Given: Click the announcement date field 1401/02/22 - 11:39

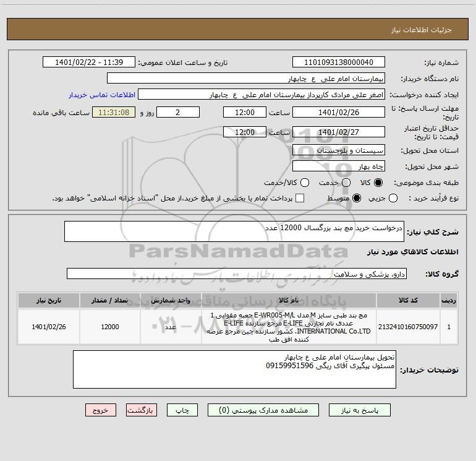Looking at the screenshot, I should tap(89, 62).
